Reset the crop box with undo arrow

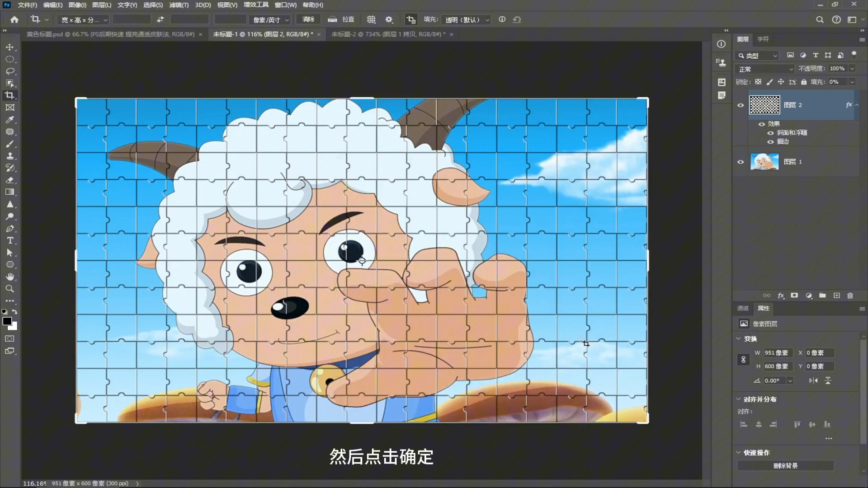517,19
